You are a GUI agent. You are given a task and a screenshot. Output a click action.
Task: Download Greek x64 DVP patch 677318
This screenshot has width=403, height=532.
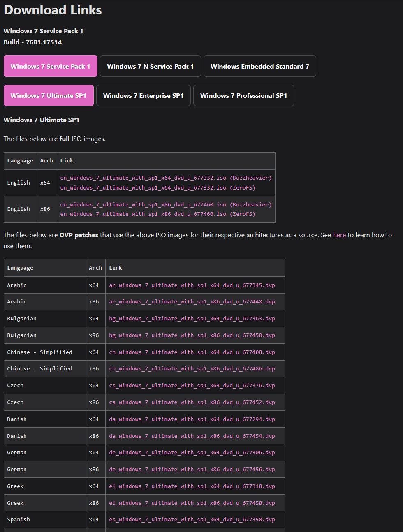[192, 486]
